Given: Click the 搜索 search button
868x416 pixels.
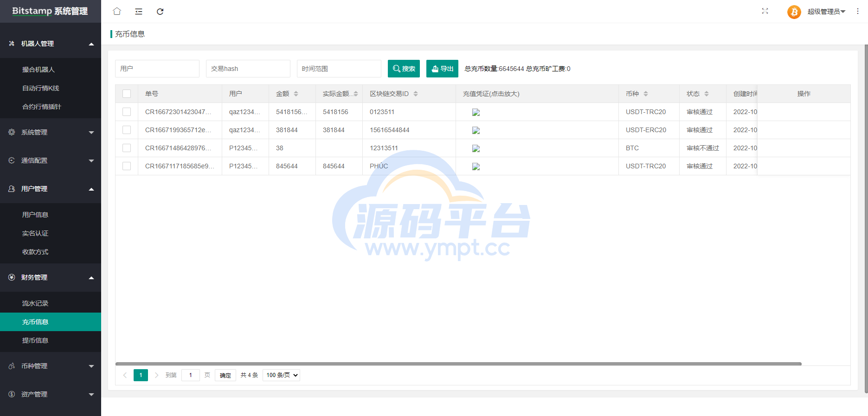Looking at the screenshot, I should [404, 69].
